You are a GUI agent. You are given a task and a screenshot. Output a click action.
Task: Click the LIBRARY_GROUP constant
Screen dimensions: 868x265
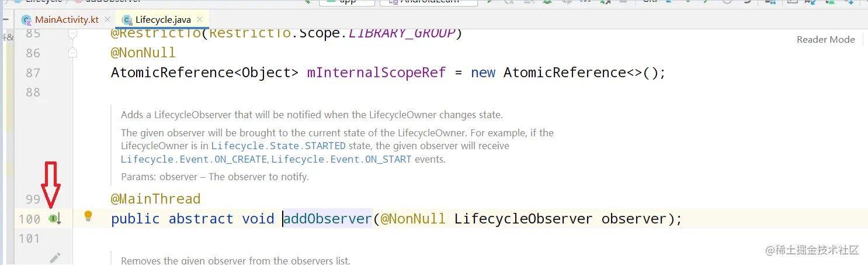point(401,33)
